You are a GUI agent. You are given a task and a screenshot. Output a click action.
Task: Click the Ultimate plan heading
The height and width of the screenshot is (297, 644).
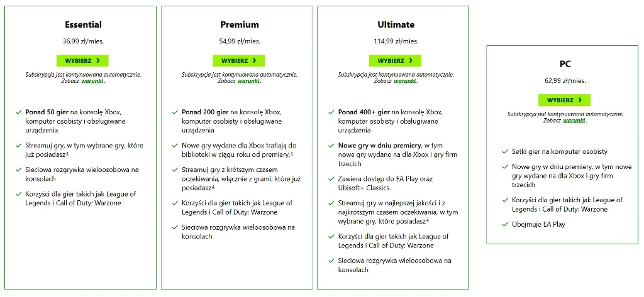coord(396,24)
